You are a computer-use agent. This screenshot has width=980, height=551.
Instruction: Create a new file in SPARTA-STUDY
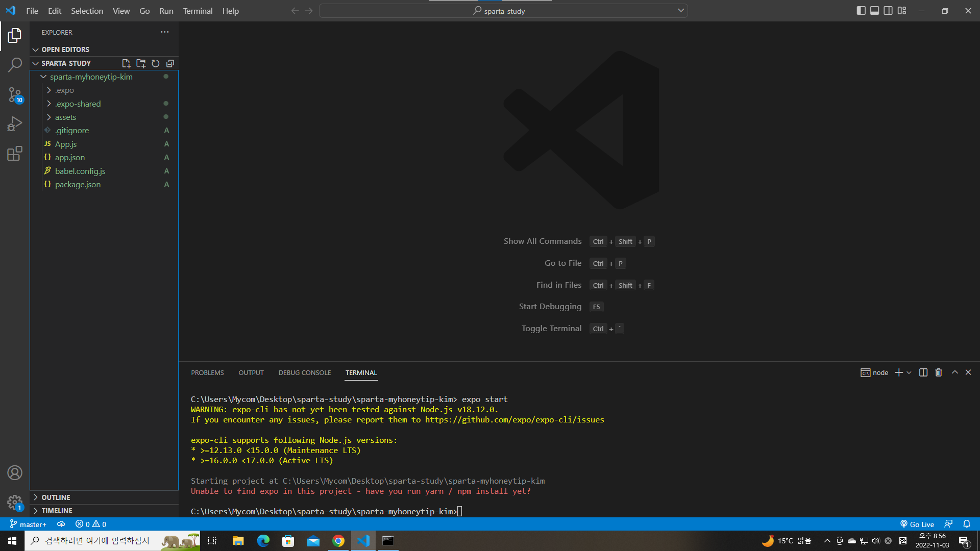pyautogui.click(x=126, y=63)
